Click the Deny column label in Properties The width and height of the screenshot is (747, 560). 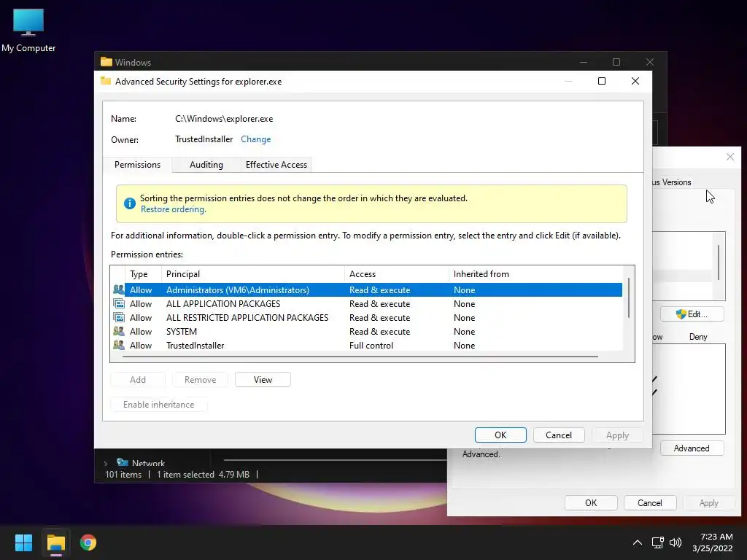(698, 337)
